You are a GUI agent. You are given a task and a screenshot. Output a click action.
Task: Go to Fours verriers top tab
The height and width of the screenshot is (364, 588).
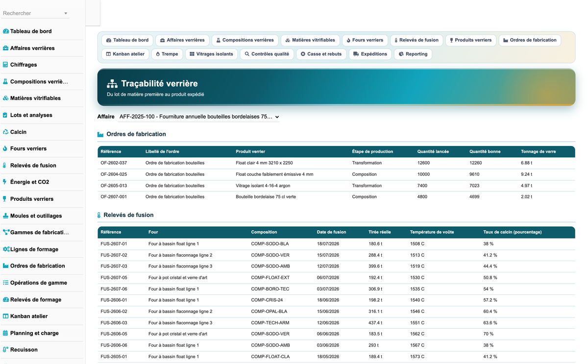point(365,40)
